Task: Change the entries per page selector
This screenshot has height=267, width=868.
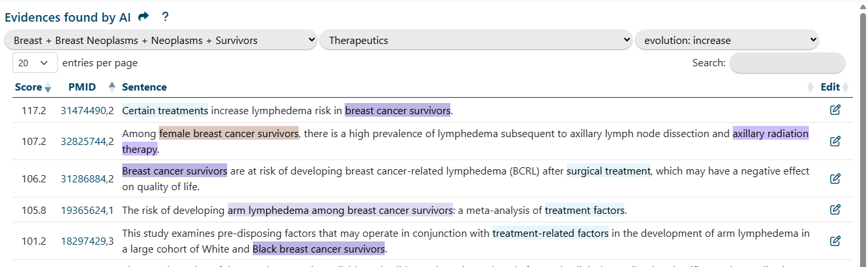Action: tap(34, 63)
